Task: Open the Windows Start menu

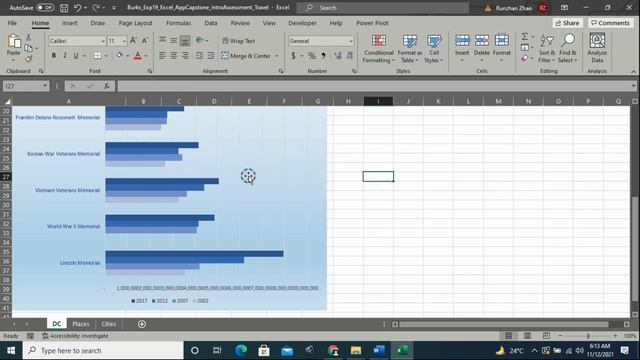Action: click(11, 351)
